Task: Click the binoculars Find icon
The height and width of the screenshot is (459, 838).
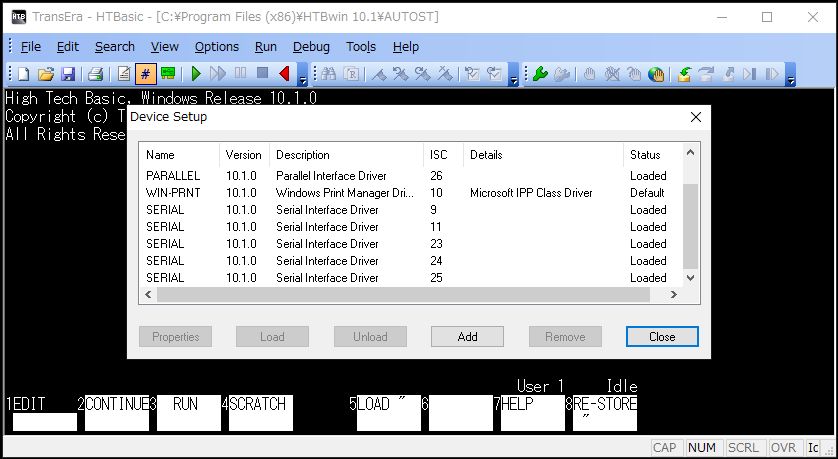Action: coord(329,74)
